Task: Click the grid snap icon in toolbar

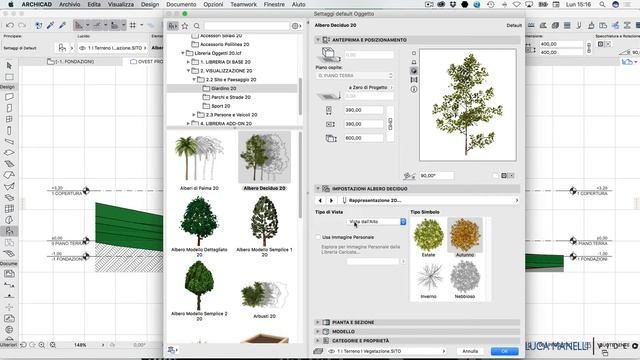Action: pyautogui.click(x=133, y=25)
